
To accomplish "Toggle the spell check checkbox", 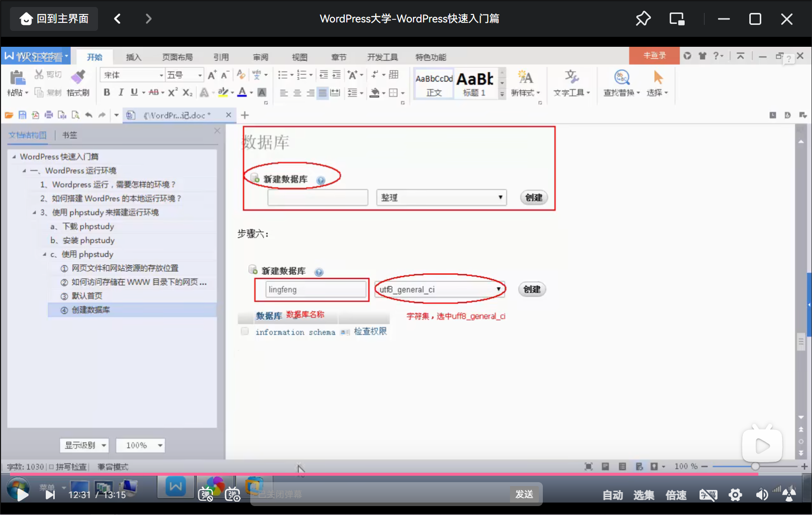I will pyautogui.click(x=51, y=467).
